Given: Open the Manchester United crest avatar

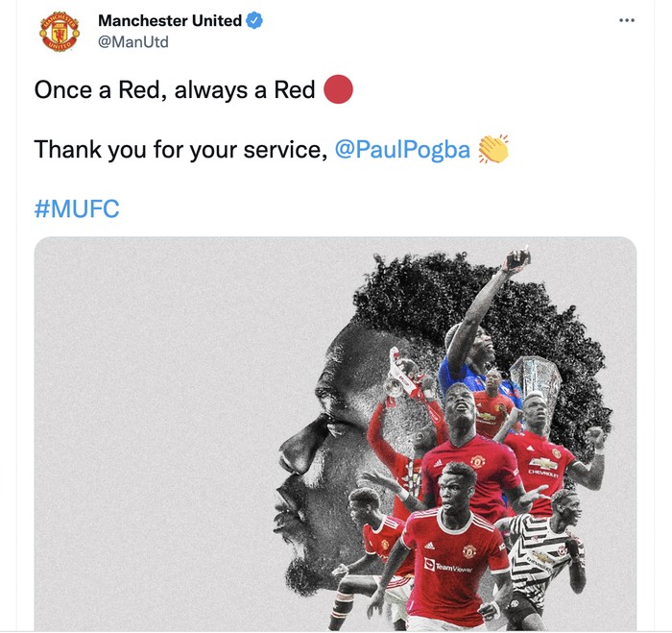Looking at the screenshot, I should click(60, 32).
